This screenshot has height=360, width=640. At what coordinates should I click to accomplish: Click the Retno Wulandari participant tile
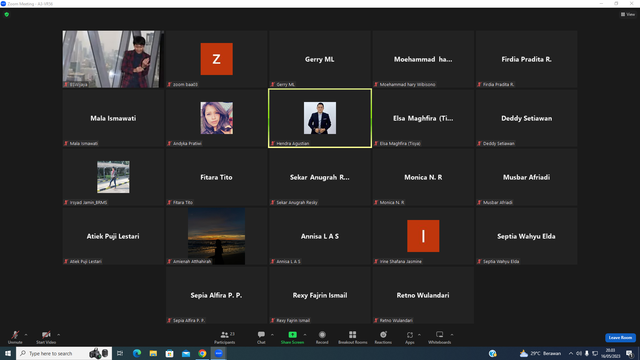pyautogui.click(x=423, y=295)
